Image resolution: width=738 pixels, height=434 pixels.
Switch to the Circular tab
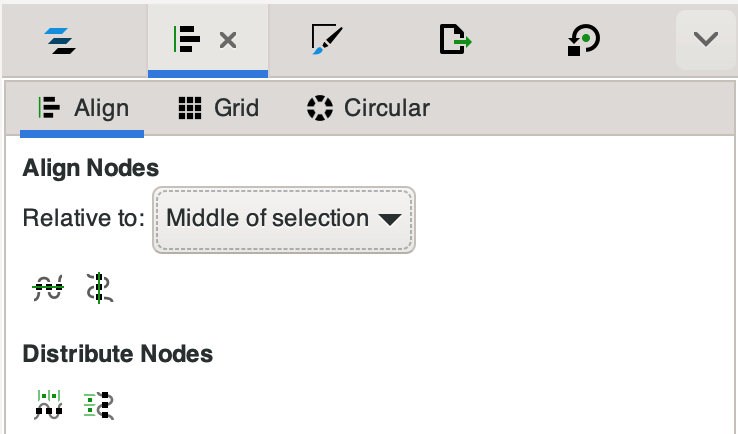368,108
